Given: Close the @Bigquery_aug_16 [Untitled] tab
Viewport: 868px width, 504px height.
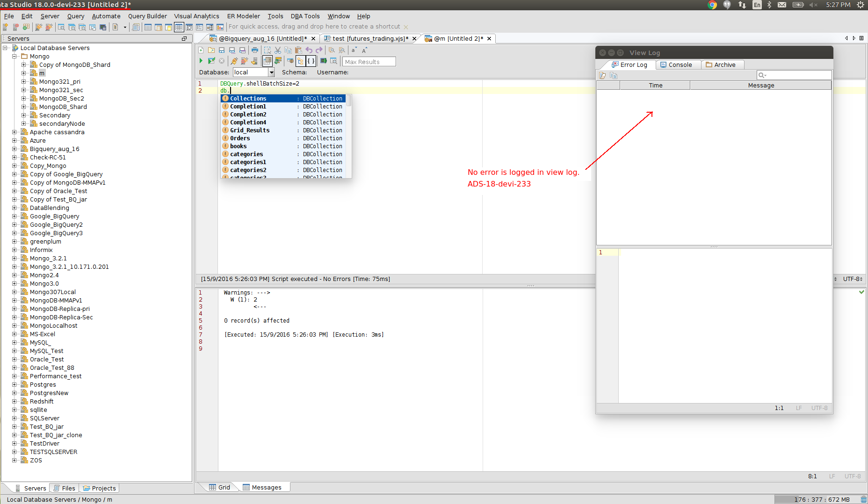Looking at the screenshot, I should point(313,39).
